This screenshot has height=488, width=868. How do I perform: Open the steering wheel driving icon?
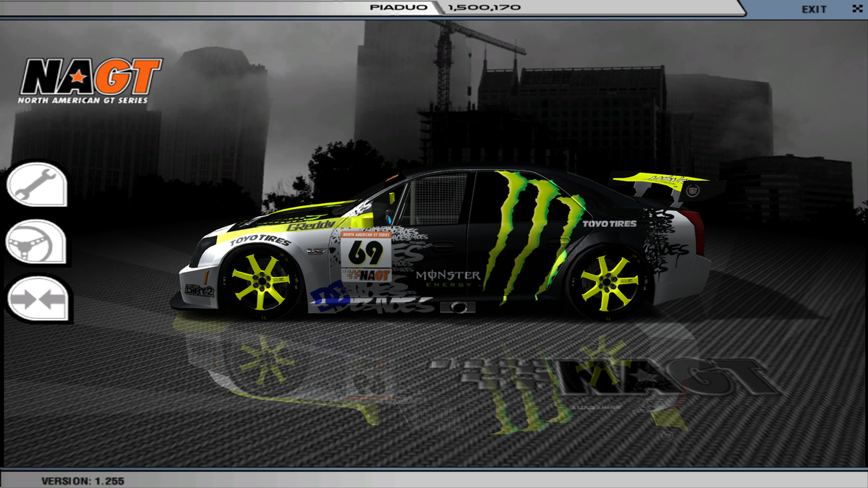[x=37, y=242]
